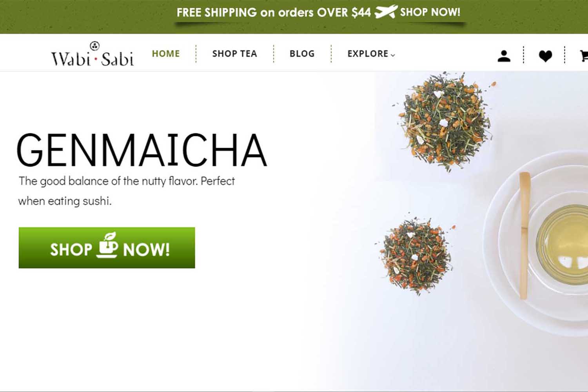Open the shopping cart icon

pyautogui.click(x=584, y=56)
